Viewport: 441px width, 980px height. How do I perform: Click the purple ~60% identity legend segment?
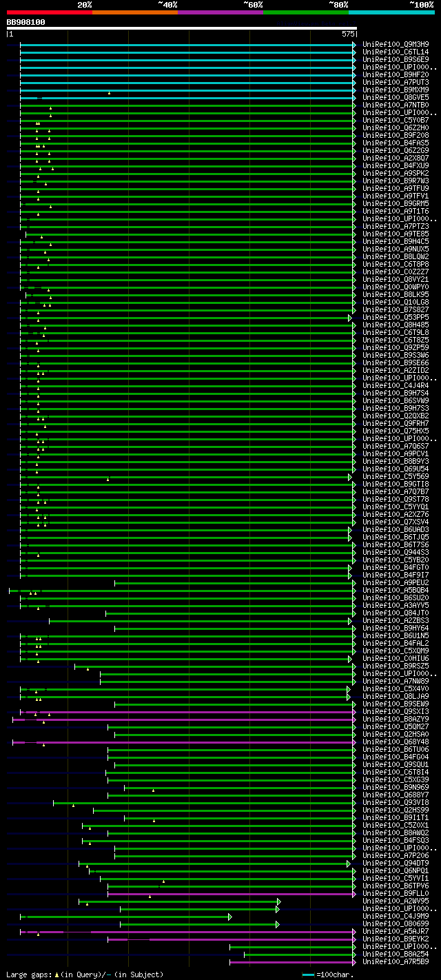[x=220, y=12]
